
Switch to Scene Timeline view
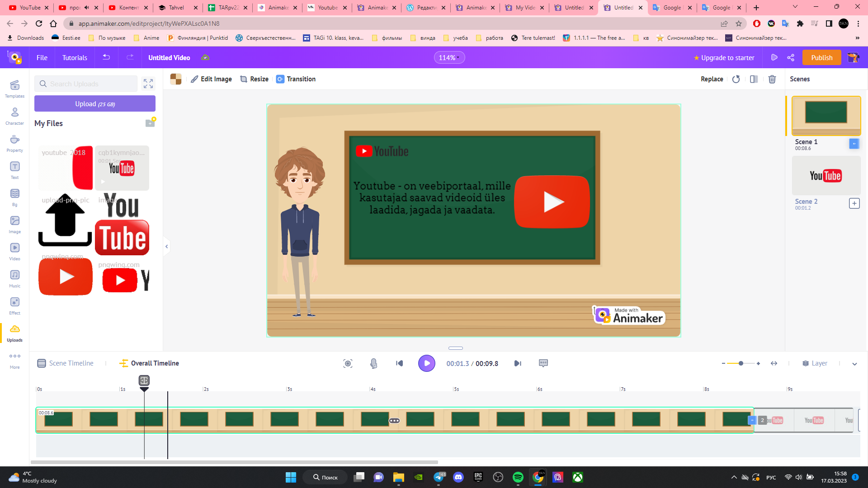pos(66,363)
